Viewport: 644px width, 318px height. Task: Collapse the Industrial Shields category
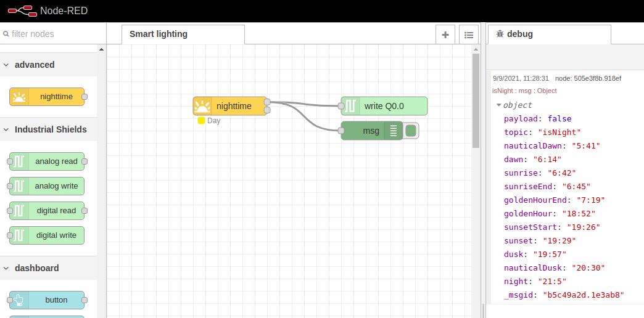pos(6,129)
